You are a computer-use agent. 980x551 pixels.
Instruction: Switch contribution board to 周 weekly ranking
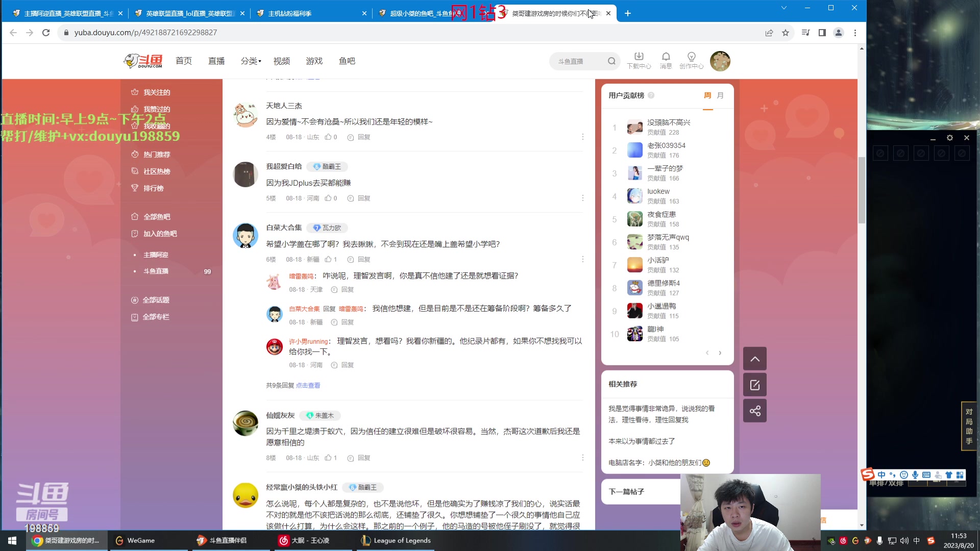707,95
